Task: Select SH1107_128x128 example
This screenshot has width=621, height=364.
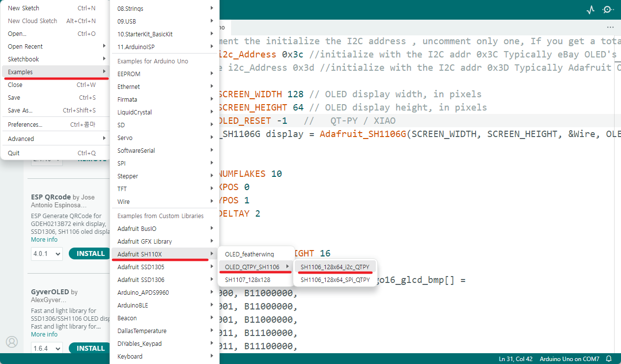Action: [x=256, y=280]
